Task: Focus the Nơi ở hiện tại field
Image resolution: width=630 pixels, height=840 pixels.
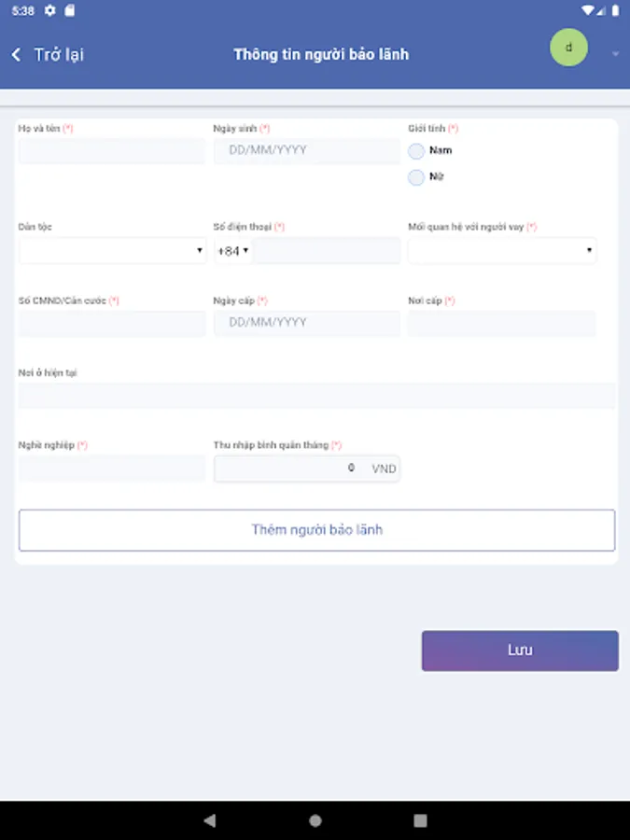Action: 316,396
